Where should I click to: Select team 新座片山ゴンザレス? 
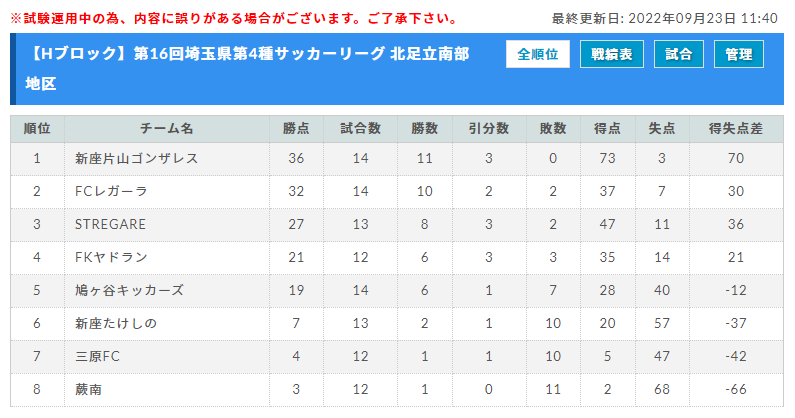pos(136,158)
